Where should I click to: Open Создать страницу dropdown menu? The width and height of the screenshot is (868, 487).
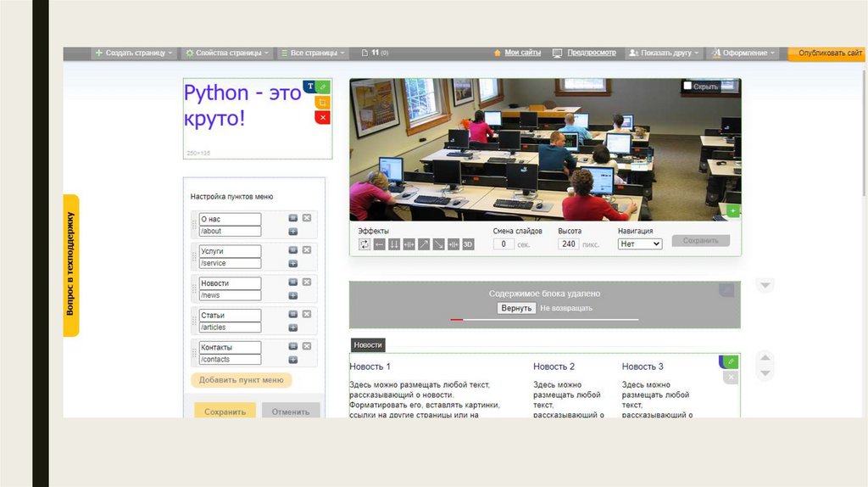[x=134, y=53]
